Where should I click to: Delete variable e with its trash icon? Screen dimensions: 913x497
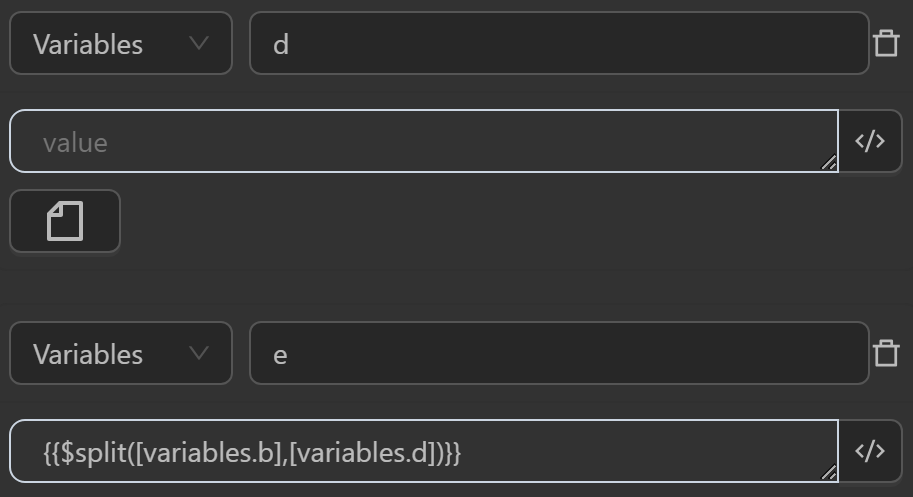tap(886, 354)
